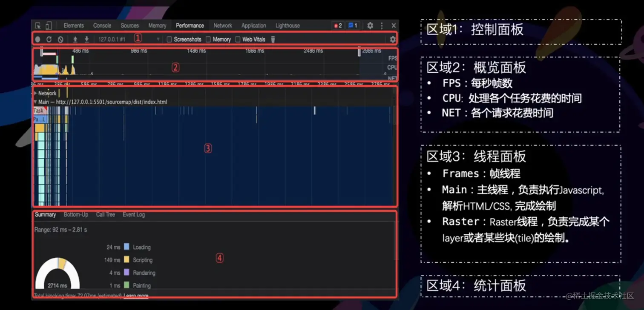Switch to the Console tab
Screen dimensions: 644x310
(x=102, y=26)
